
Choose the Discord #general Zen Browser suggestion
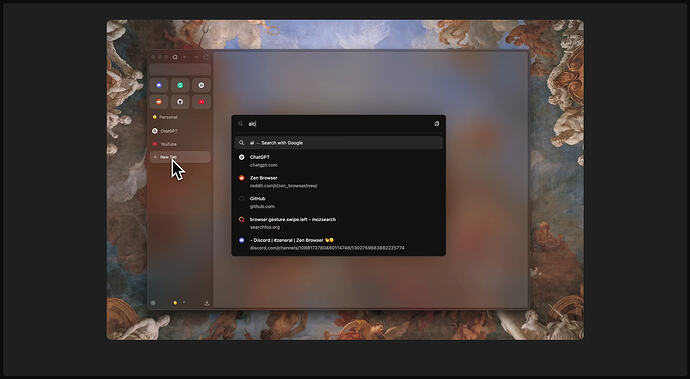pos(338,243)
